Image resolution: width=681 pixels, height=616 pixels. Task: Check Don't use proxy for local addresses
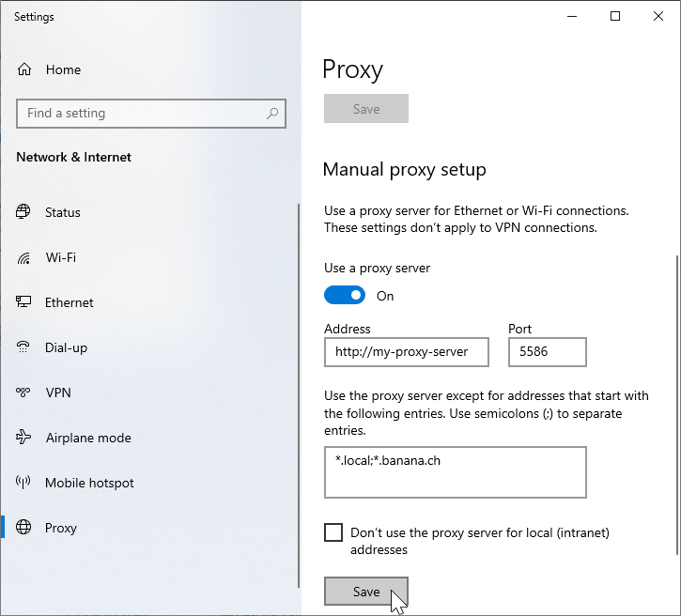tap(333, 532)
